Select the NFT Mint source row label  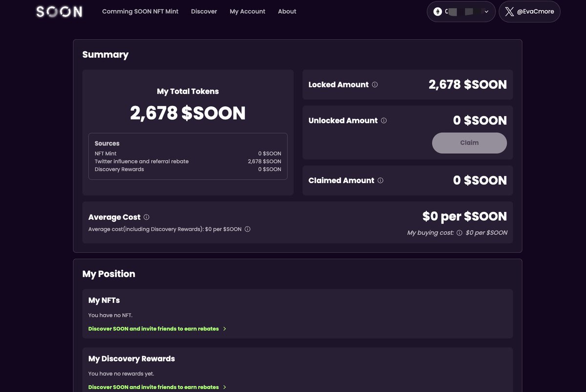coord(105,154)
